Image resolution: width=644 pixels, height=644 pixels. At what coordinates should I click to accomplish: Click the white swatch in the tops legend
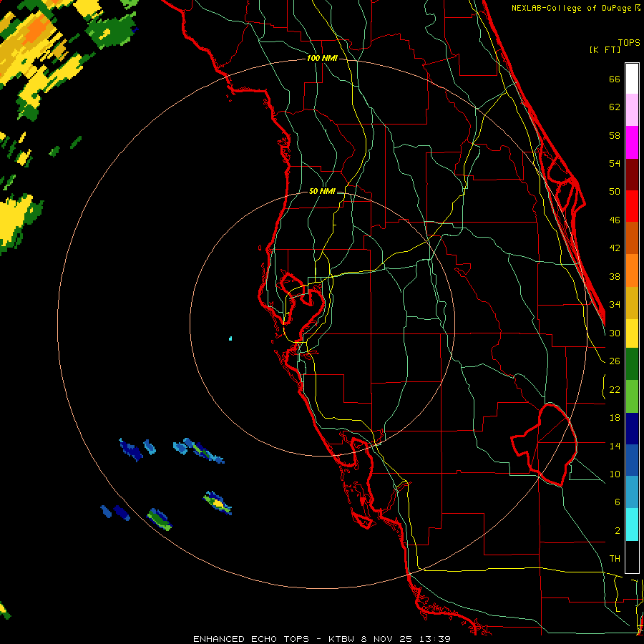click(632, 79)
